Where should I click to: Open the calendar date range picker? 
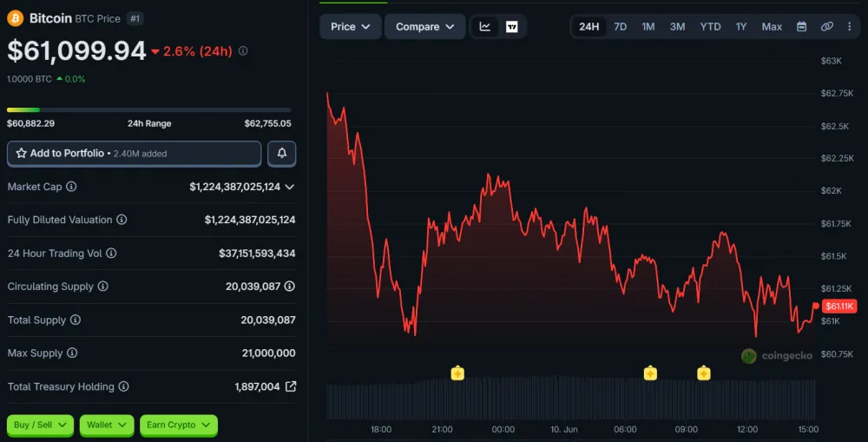(801, 27)
